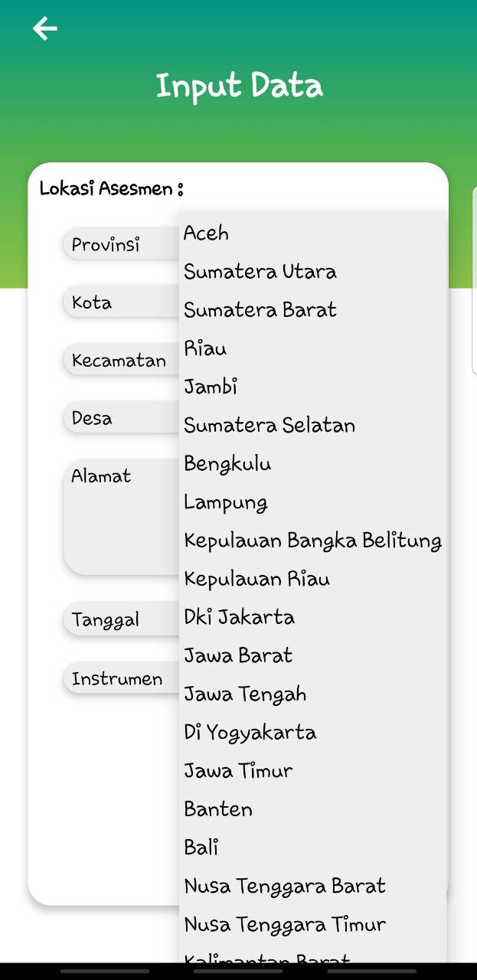Select Riau province entry
477x980 pixels.
[x=206, y=348]
